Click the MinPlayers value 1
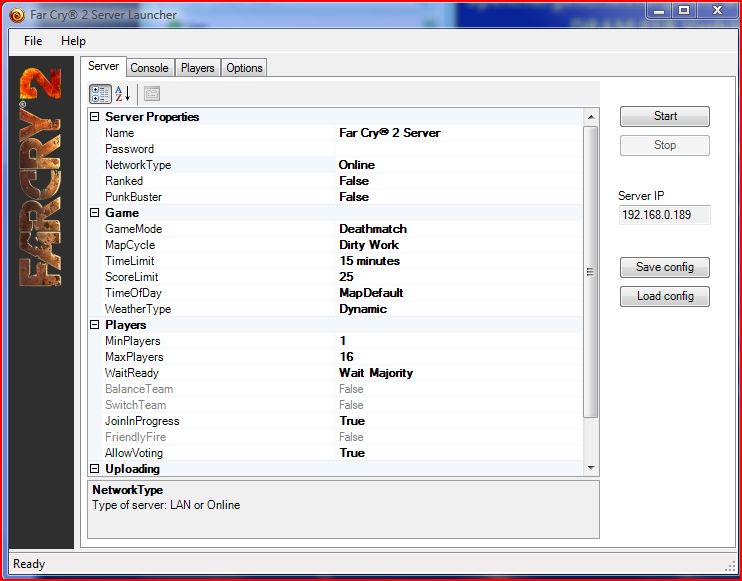Viewport: 742px width, 581px height. click(x=343, y=341)
